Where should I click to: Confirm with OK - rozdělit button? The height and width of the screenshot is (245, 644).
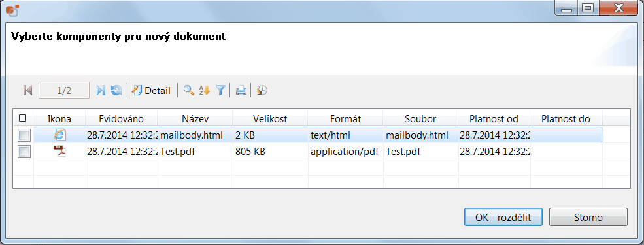click(x=503, y=217)
